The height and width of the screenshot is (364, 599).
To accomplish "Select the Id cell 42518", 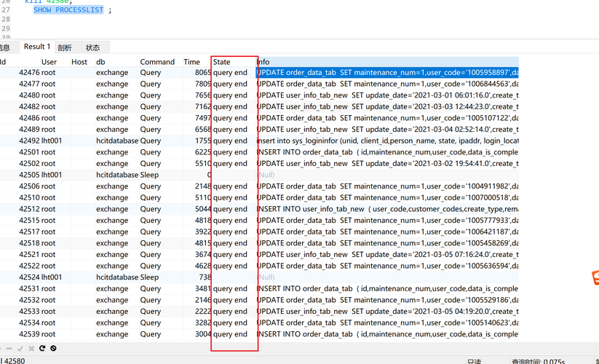I will (x=29, y=243).
